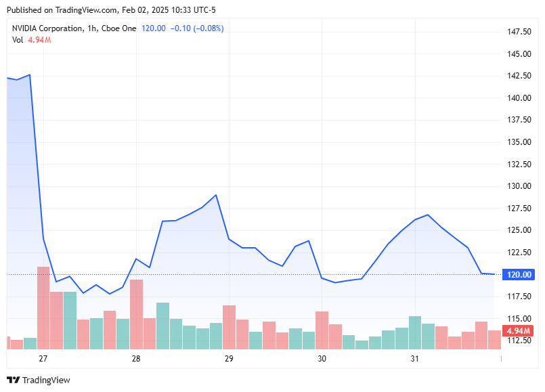The width and height of the screenshot is (545, 392).
Task: Click date label 27 on time axis
Action: (43, 359)
